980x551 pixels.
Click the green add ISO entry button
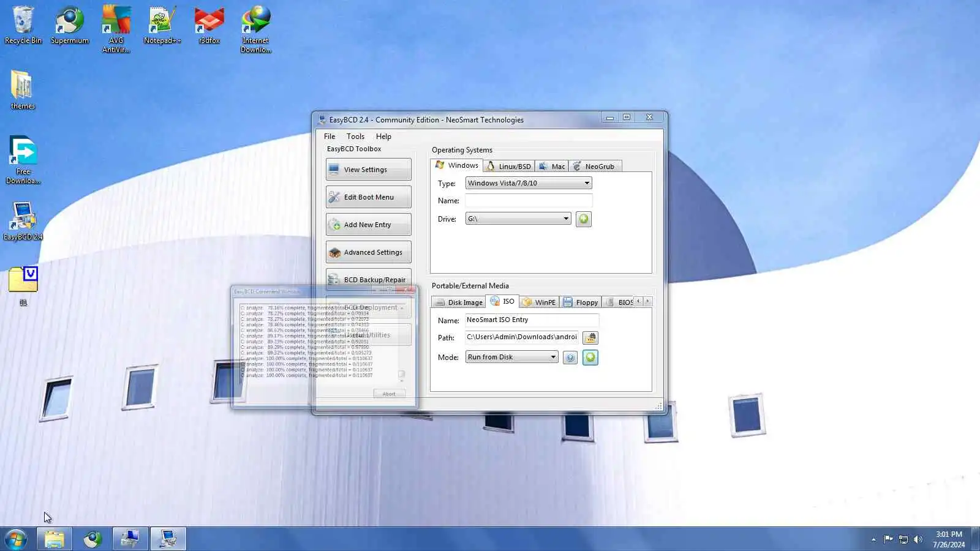(x=590, y=358)
